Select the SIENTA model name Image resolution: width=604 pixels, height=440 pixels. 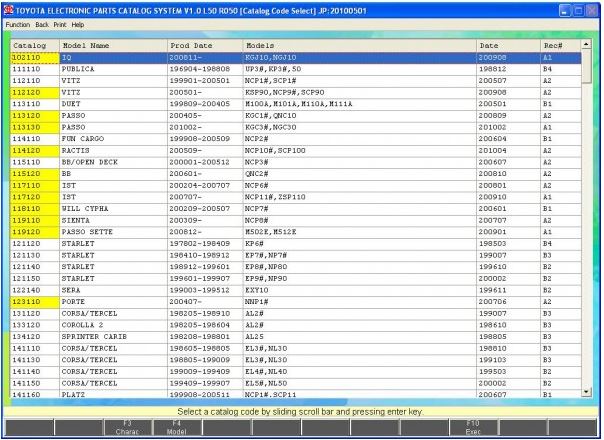click(x=113, y=220)
